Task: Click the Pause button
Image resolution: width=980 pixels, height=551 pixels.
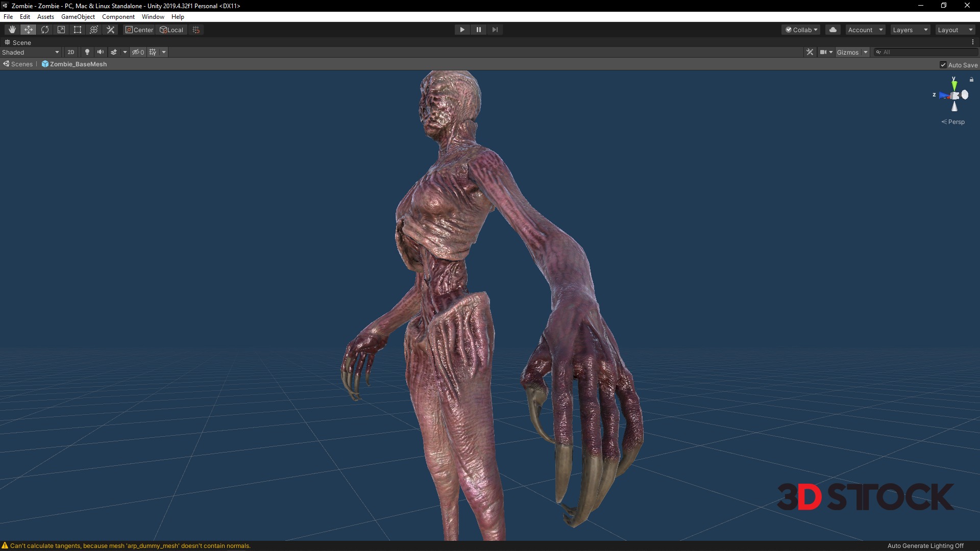Action: (478, 30)
